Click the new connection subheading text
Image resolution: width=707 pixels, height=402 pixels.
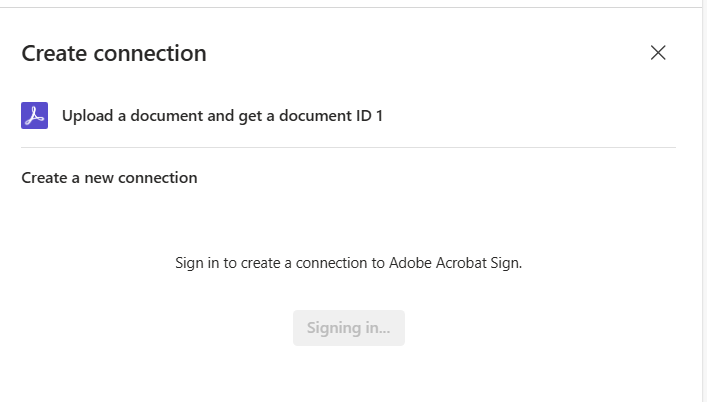pyautogui.click(x=141, y=178)
